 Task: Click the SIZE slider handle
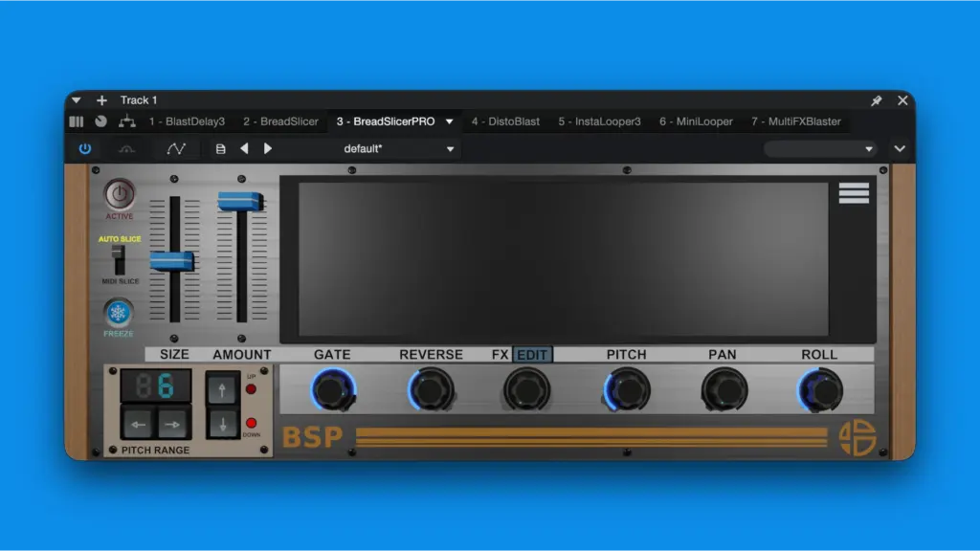click(172, 260)
